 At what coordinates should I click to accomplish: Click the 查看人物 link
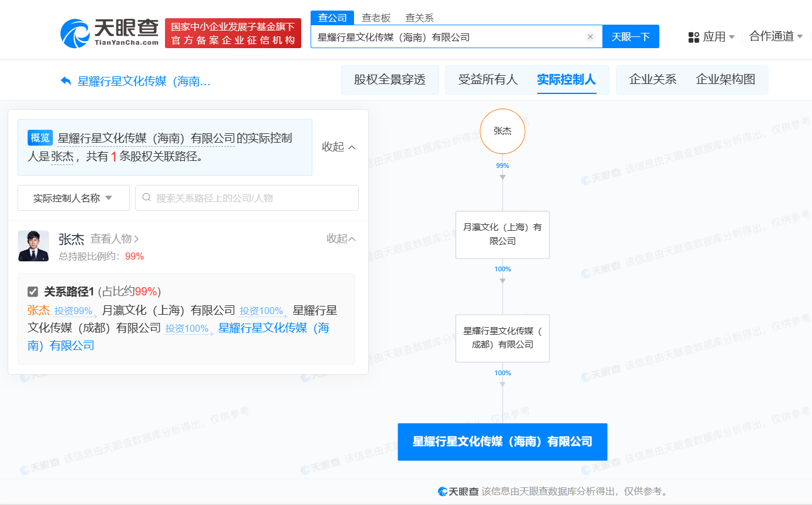pos(114,239)
